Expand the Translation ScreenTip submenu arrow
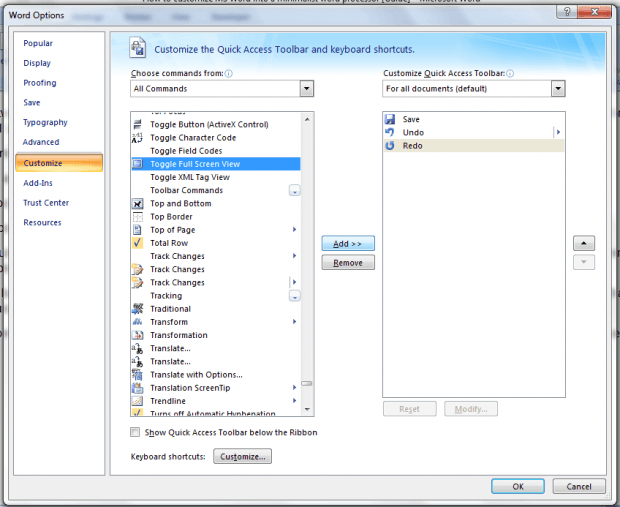Screen dimensions: 620x507 [x=295, y=388]
